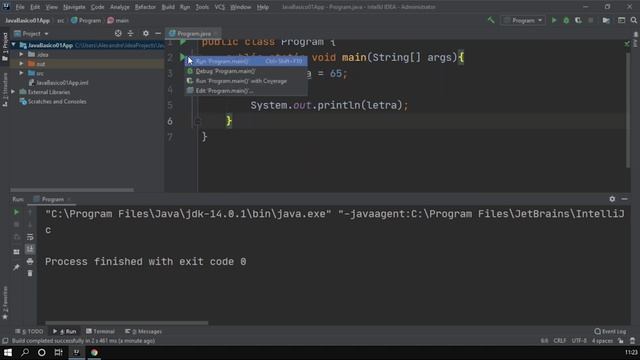The height and width of the screenshot is (360, 640).
Task: Expand External Libraries node
Action: [x=13, y=92]
